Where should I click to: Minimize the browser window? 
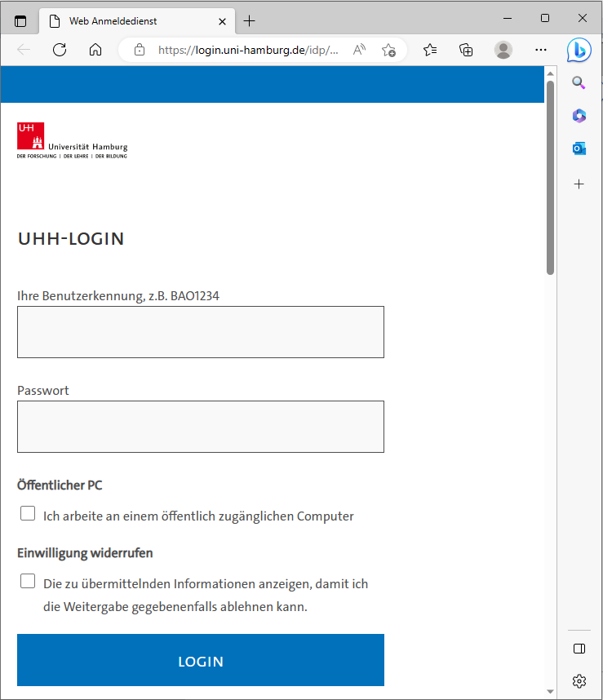508,18
